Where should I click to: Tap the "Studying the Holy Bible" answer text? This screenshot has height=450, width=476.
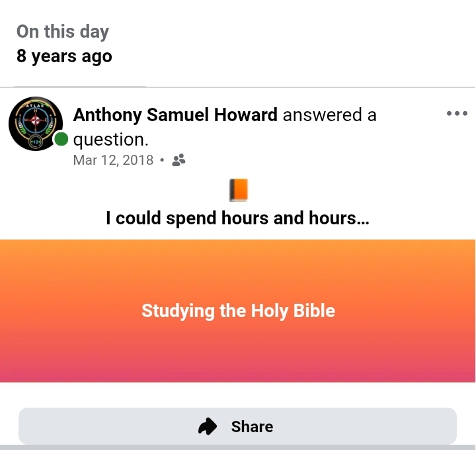coord(238,311)
